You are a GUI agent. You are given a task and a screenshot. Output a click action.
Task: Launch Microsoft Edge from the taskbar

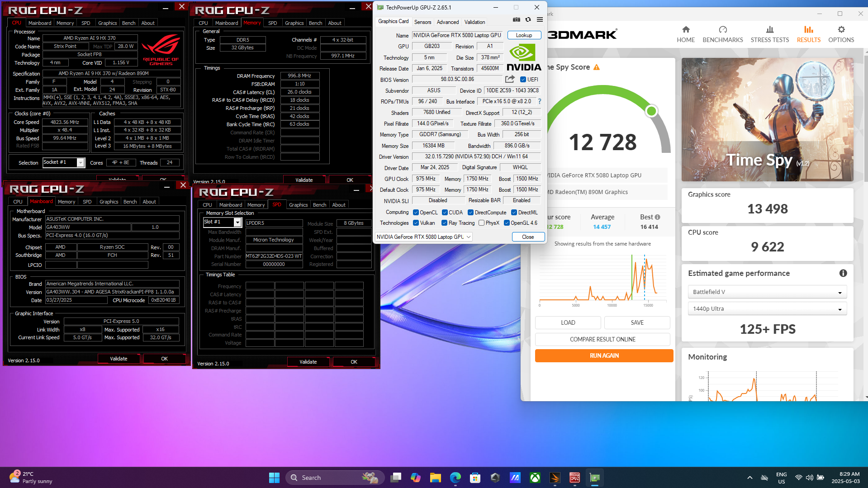(x=455, y=478)
